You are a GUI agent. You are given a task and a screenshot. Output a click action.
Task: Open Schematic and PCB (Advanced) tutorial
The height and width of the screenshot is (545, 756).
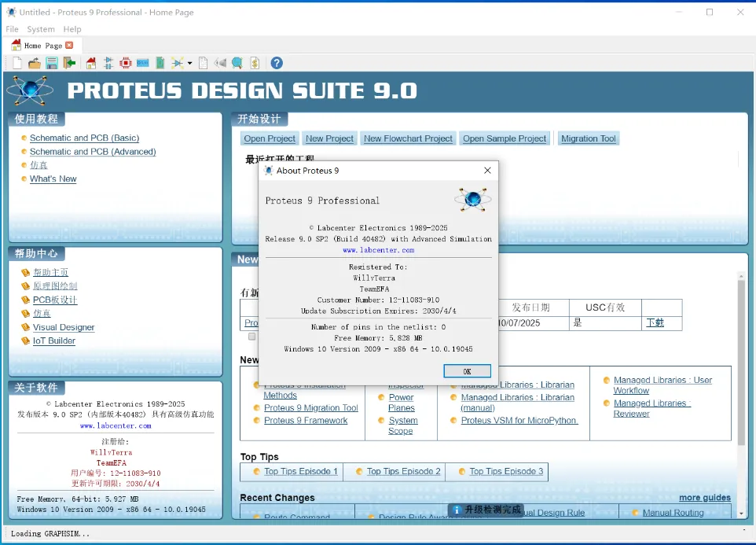point(93,152)
